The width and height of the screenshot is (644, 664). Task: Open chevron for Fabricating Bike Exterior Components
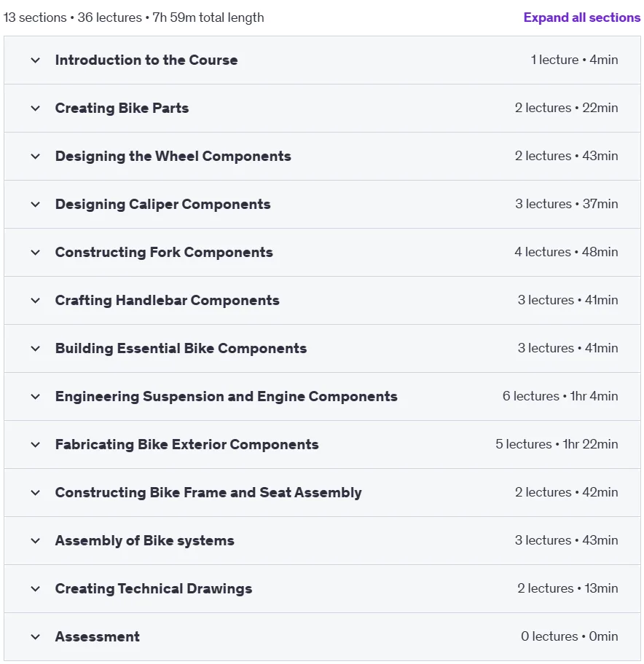coord(36,445)
